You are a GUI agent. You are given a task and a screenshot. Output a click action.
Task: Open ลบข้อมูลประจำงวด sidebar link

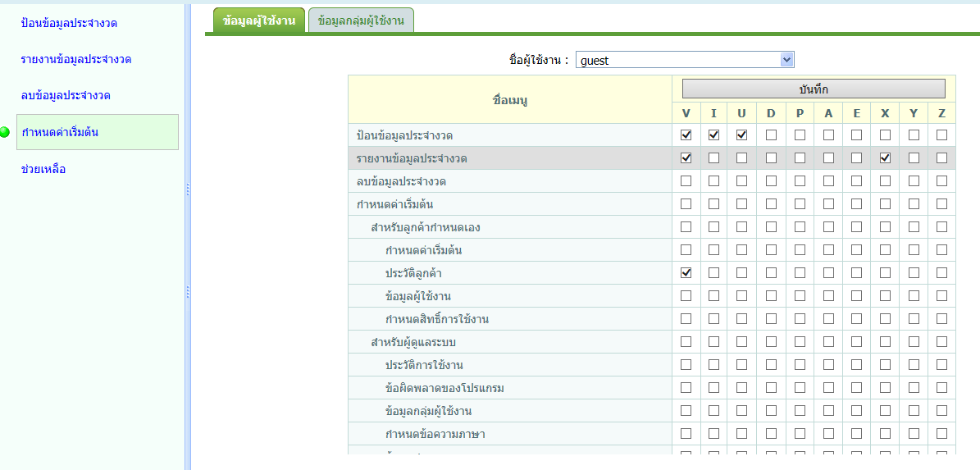click(x=66, y=95)
